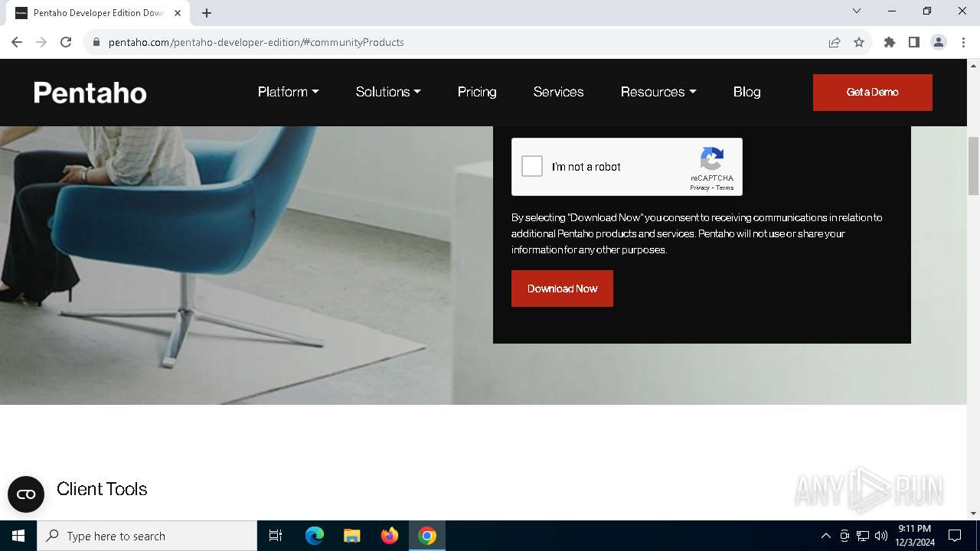Screen dimensions: 980x551
Task: Show hidden system tray icons
Action: (x=825, y=536)
